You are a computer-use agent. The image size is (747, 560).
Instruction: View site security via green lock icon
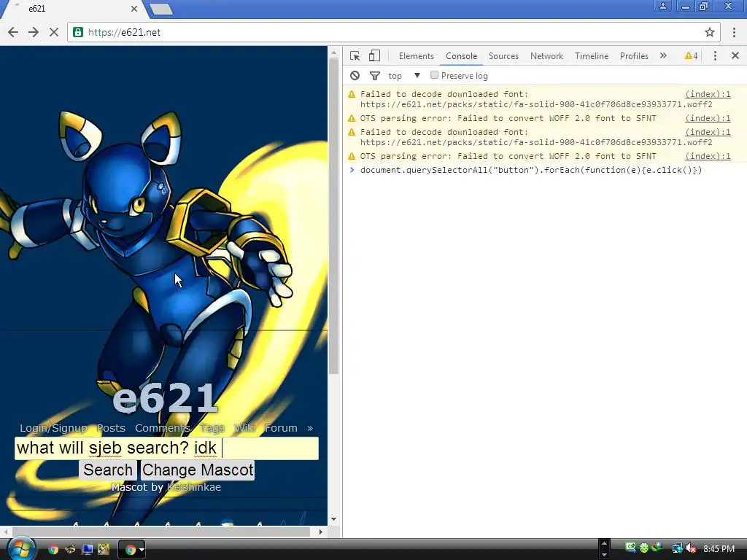tap(77, 32)
